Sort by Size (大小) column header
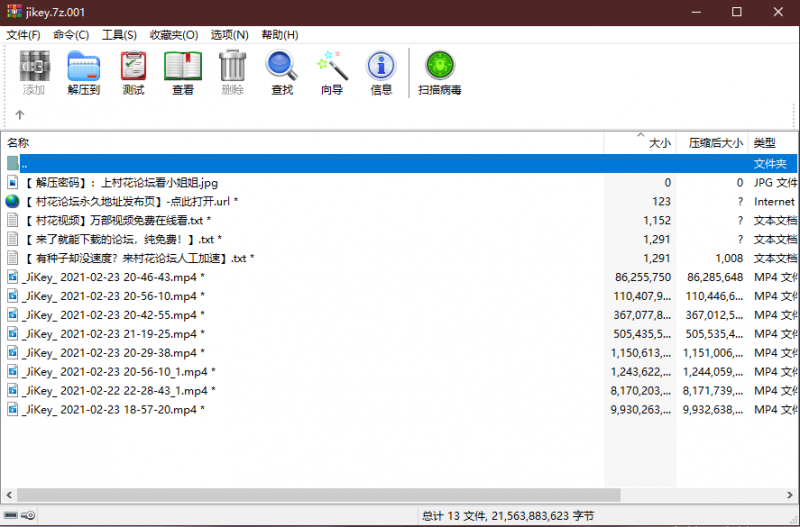 tap(659, 143)
